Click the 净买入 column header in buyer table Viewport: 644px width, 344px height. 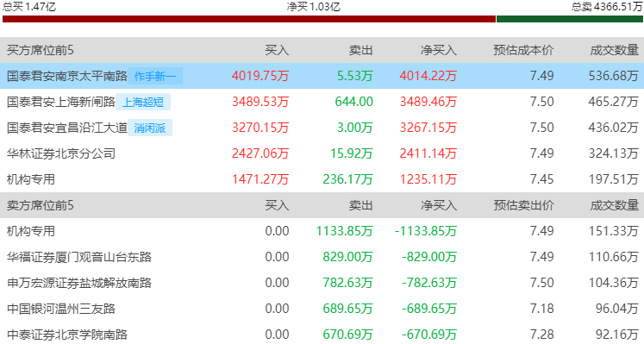[439, 50]
